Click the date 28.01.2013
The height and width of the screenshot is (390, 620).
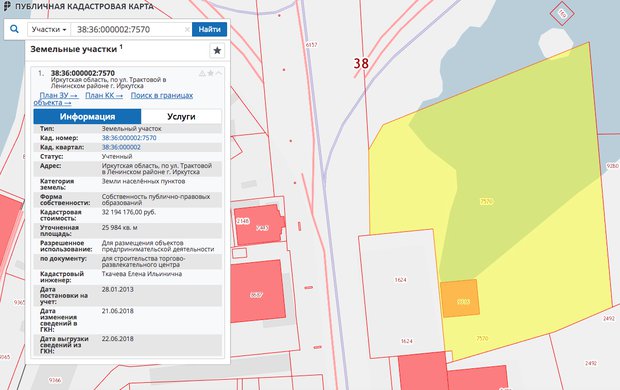(117, 290)
